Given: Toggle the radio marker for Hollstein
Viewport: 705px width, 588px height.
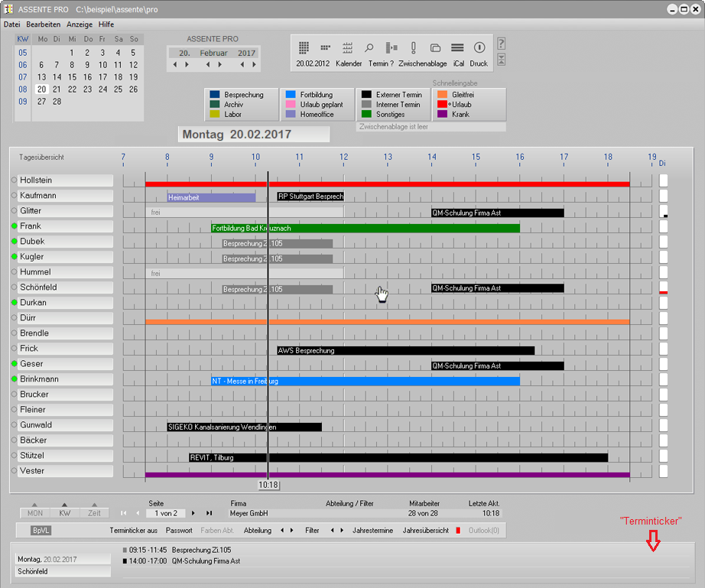Looking at the screenshot, I should tap(14, 180).
